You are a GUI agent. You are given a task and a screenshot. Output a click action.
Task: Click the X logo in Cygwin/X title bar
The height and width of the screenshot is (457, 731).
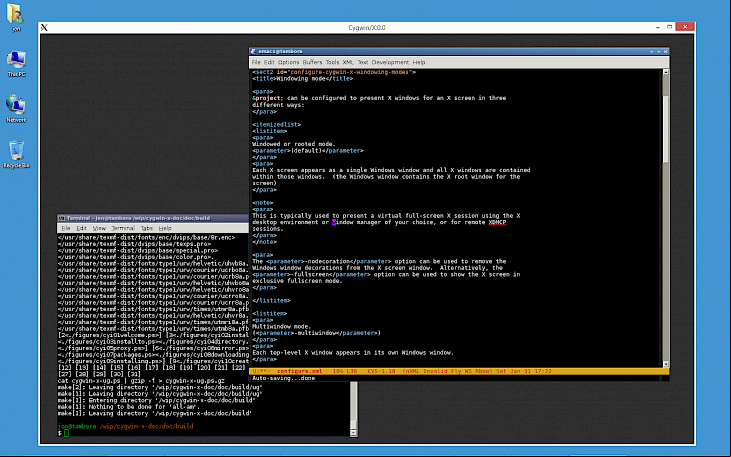pos(44,28)
